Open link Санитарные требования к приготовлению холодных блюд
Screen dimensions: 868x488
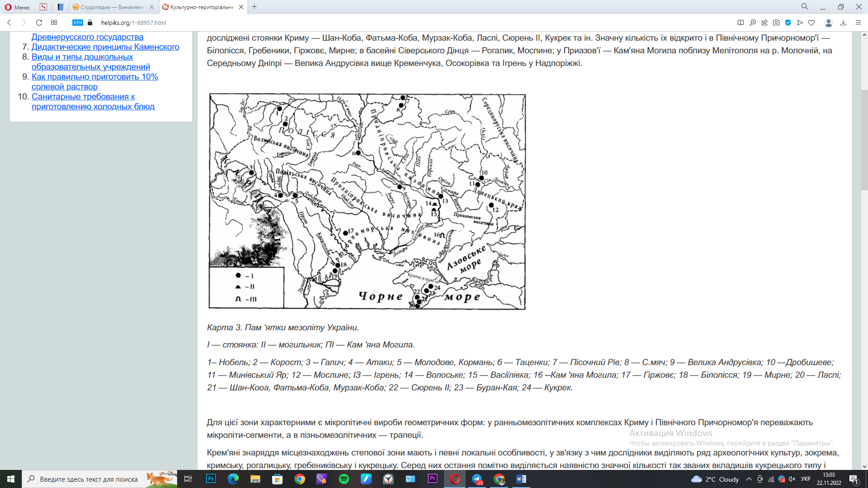point(93,102)
